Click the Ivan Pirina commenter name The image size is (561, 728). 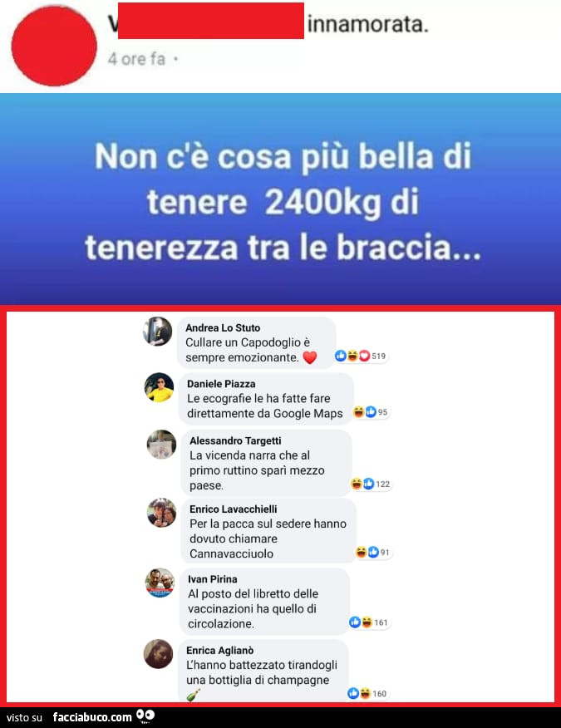coord(213,579)
